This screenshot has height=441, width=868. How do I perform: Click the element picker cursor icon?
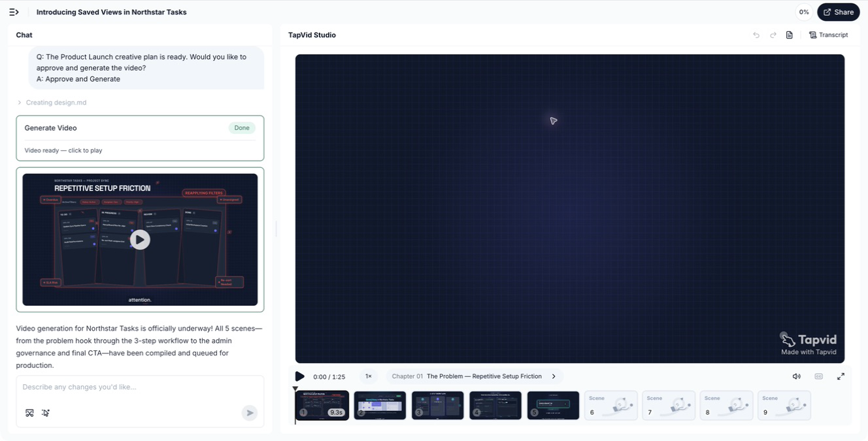[46, 413]
